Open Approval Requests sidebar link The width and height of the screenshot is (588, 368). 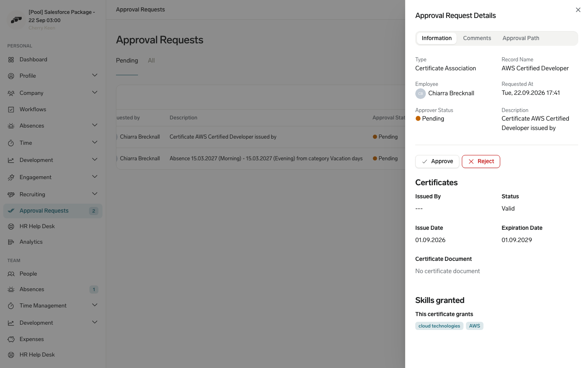[x=53, y=211]
